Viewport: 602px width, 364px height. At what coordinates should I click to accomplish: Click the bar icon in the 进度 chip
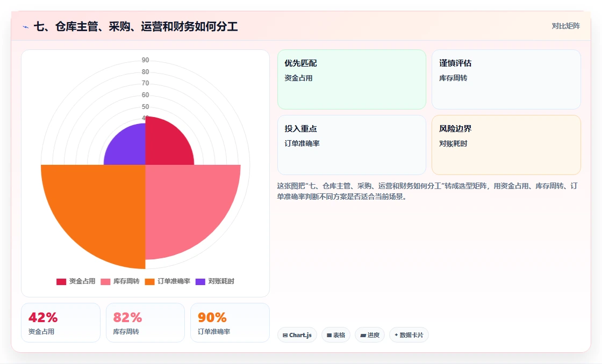(363, 335)
